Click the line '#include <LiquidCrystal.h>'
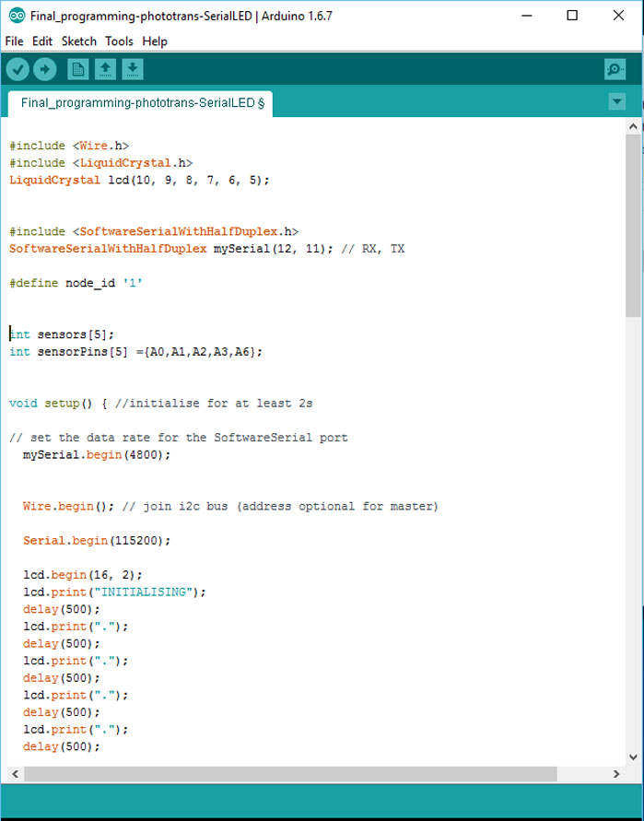 tap(101, 163)
